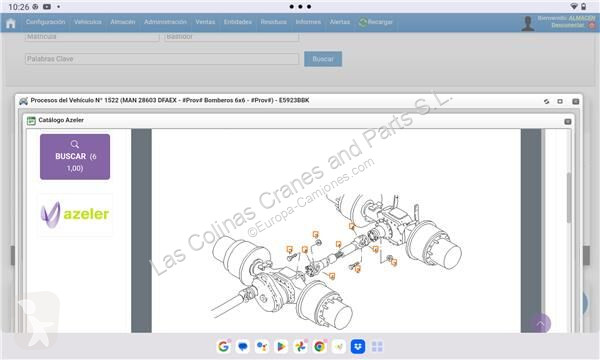This screenshot has width=600, height=360.
Task: Click the blue Buscar button
Action: tap(323, 59)
